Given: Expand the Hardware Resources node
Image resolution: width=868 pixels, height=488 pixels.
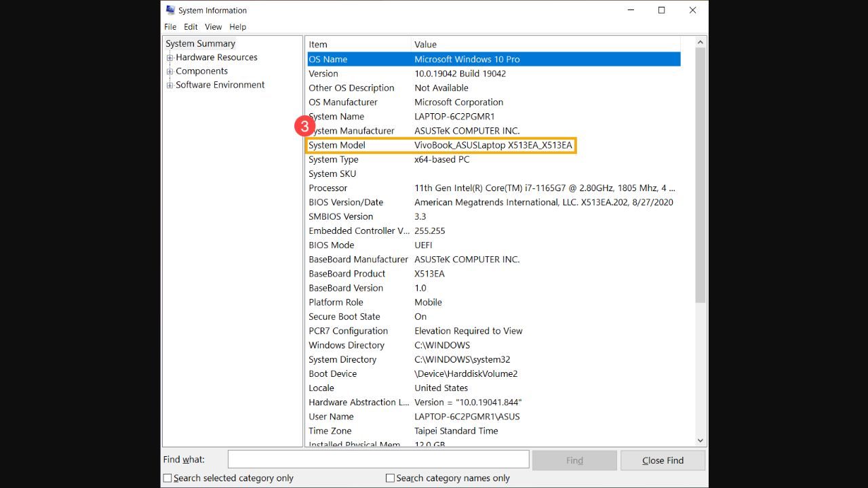Looking at the screenshot, I should (170, 58).
